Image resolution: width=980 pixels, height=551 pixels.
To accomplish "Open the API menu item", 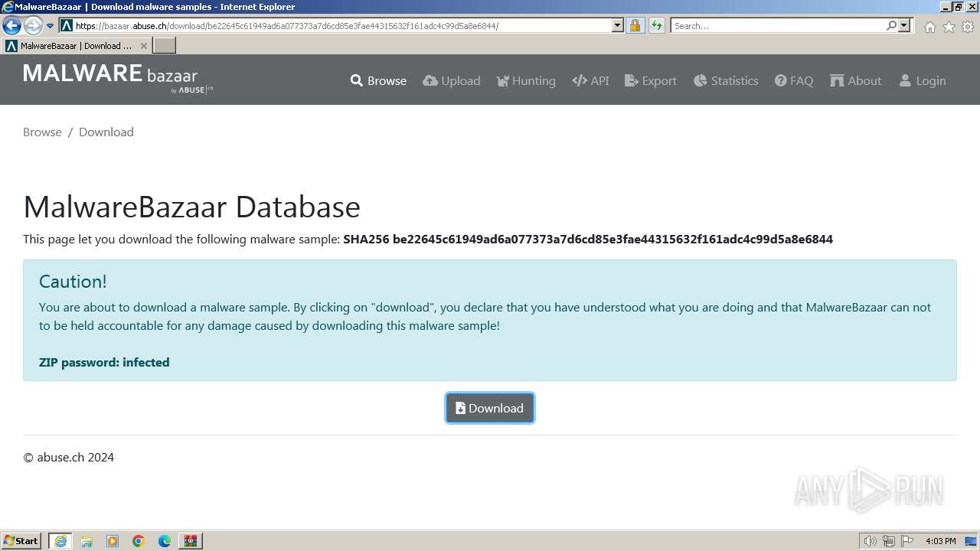I will click(x=590, y=80).
